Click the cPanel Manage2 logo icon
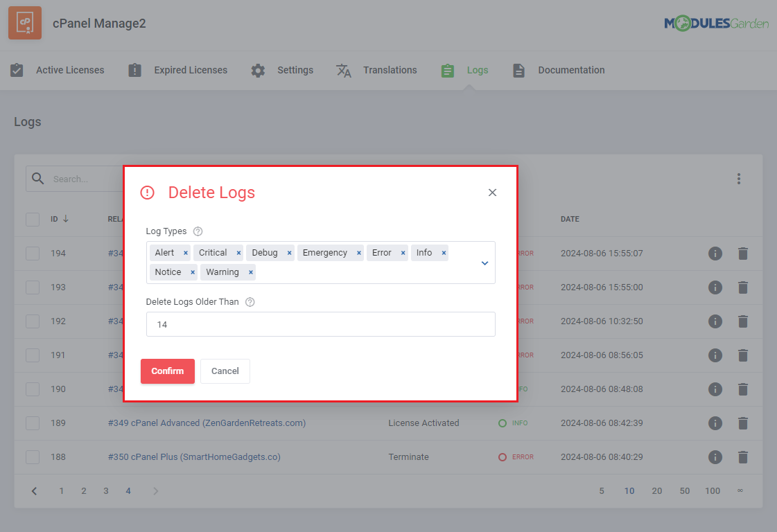777x532 pixels. pos(25,23)
